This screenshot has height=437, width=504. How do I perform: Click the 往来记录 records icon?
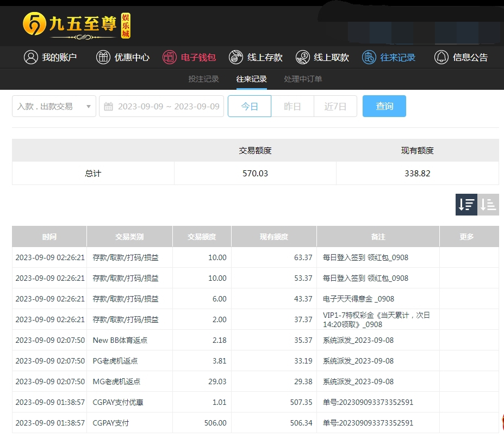click(x=369, y=57)
